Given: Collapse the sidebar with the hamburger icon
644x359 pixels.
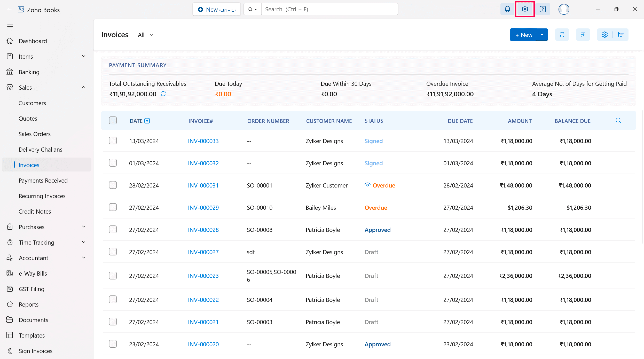Looking at the screenshot, I should point(10,25).
